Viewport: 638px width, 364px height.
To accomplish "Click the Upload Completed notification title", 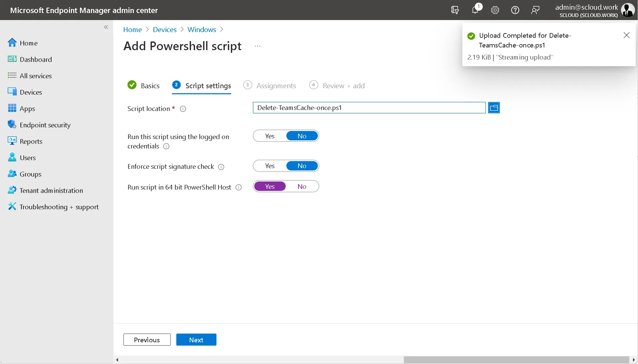I will point(525,40).
